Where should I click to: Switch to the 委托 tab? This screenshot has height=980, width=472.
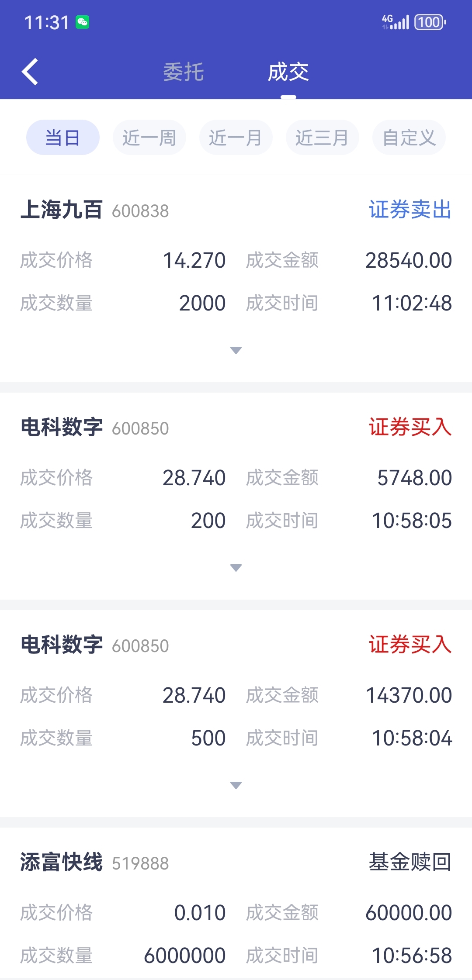pyautogui.click(x=184, y=72)
